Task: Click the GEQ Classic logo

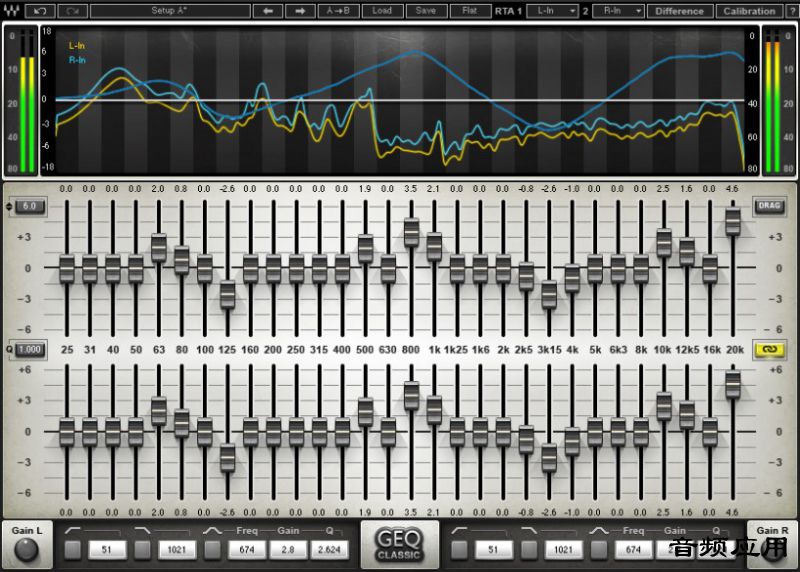Action: coord(399,544)
